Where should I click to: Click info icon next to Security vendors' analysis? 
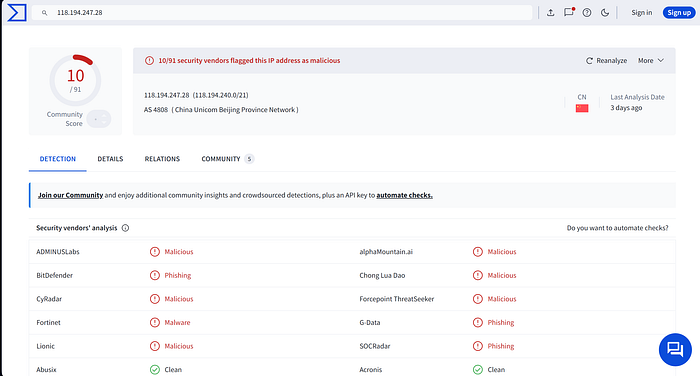coord(125,228)
